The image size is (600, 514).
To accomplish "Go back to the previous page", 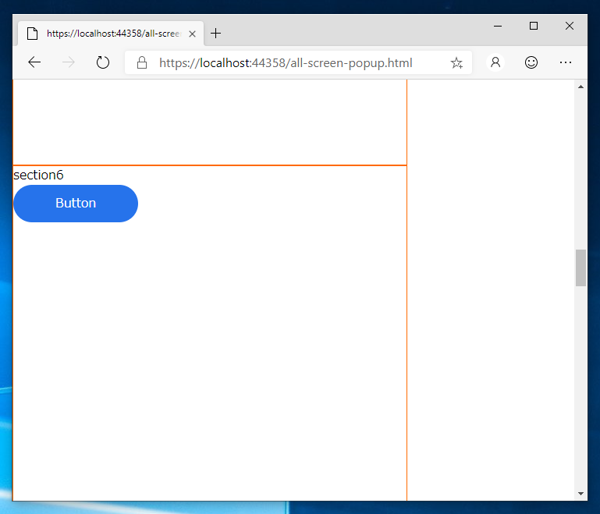I will (x=34, y=62).
